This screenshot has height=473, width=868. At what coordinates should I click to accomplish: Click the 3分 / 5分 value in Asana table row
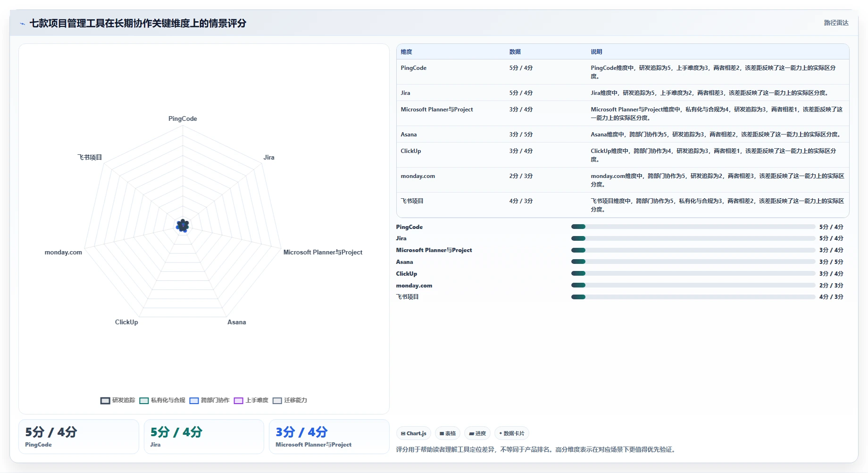point(521,135)
